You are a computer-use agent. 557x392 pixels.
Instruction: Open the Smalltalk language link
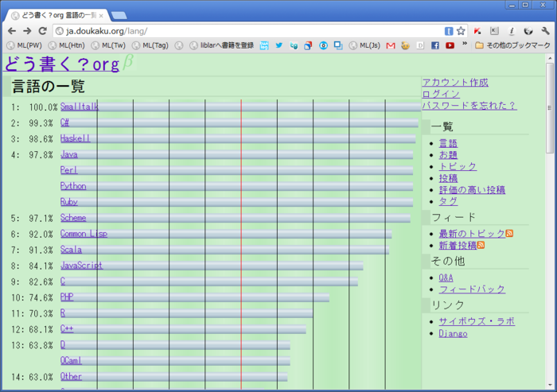tap(80, 107)
